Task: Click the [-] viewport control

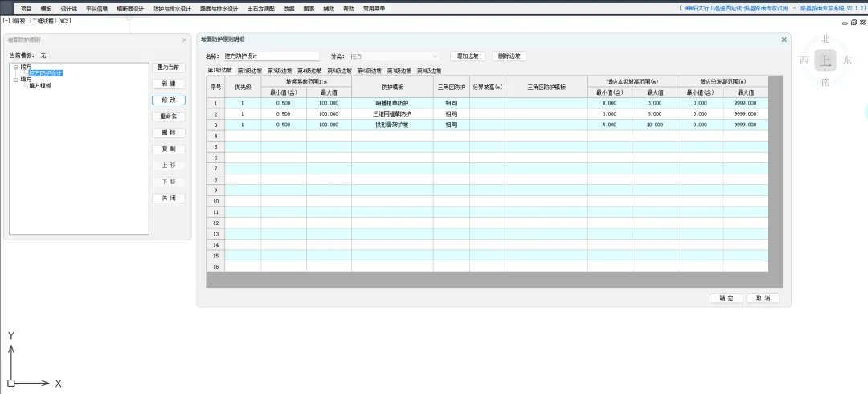Action: (x=6, y=20)
